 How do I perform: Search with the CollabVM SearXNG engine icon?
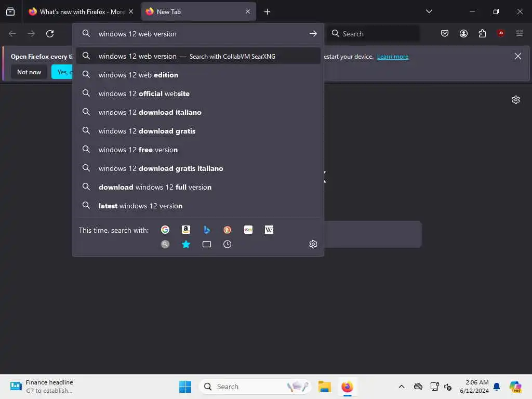point(165,244)
